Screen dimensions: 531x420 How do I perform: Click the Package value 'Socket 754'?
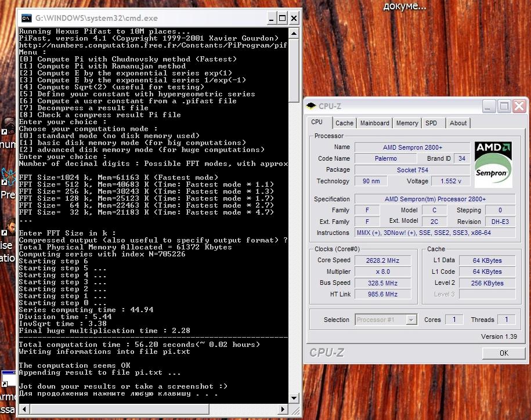tap(412, 170)
